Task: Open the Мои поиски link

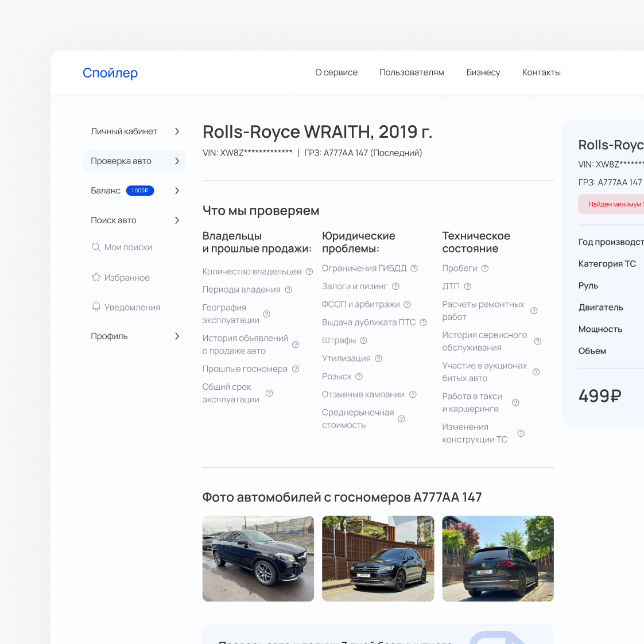Action: click(x=128, y=247)
